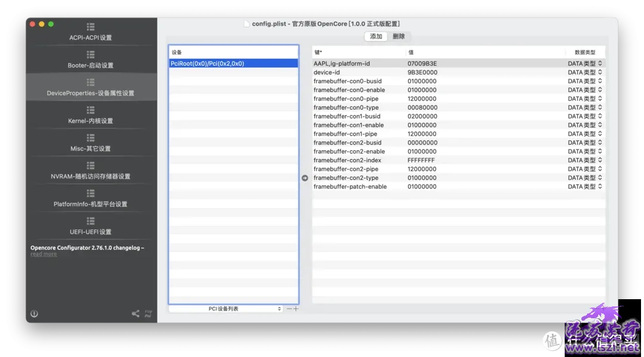Switch to the 添加 tab
Image resolution: width=644 pixels, height=357 pixels.
pyautogui.click(x=376, y=36)
